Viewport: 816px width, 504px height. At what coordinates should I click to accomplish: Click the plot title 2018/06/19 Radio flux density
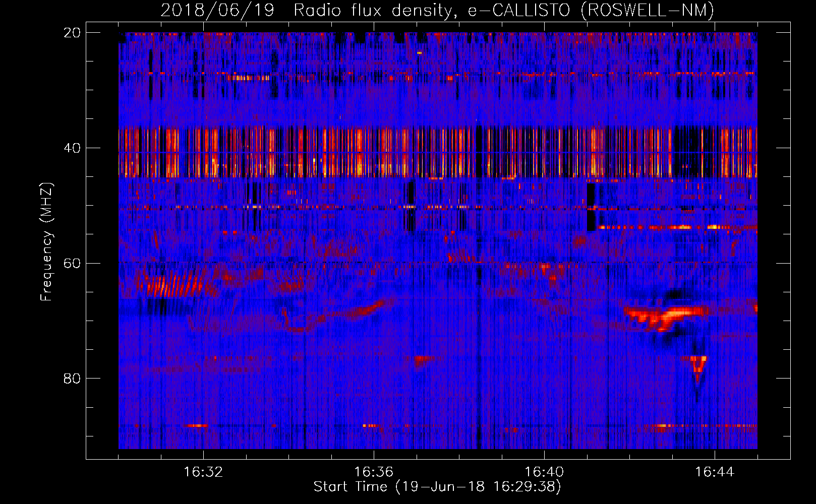pos(437,10)
